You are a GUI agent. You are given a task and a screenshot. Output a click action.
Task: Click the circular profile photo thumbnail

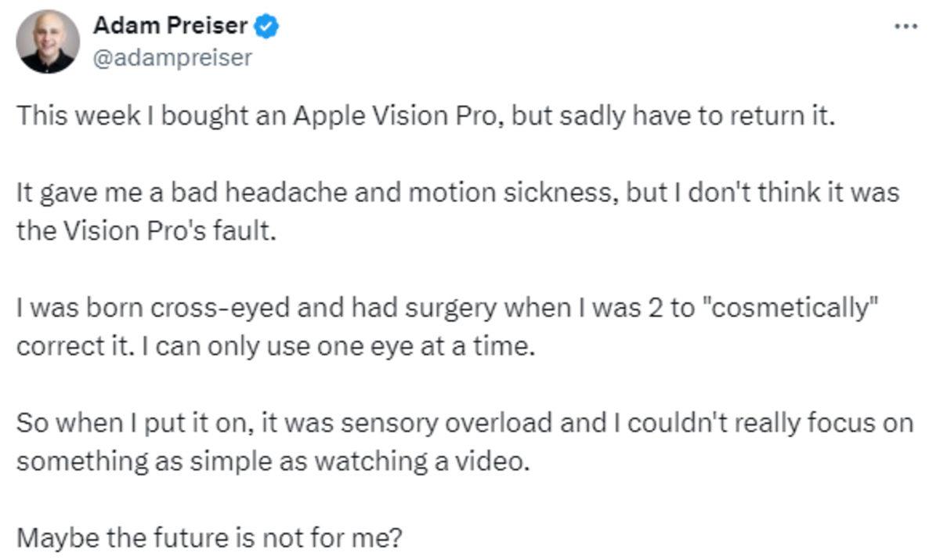pyautogui.click(x=45, y=37)
